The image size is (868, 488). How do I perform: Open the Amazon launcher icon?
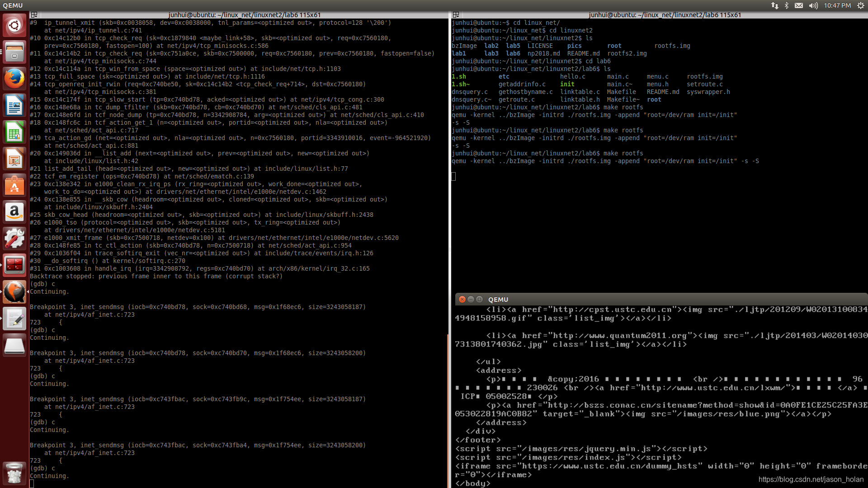(14, 212)
